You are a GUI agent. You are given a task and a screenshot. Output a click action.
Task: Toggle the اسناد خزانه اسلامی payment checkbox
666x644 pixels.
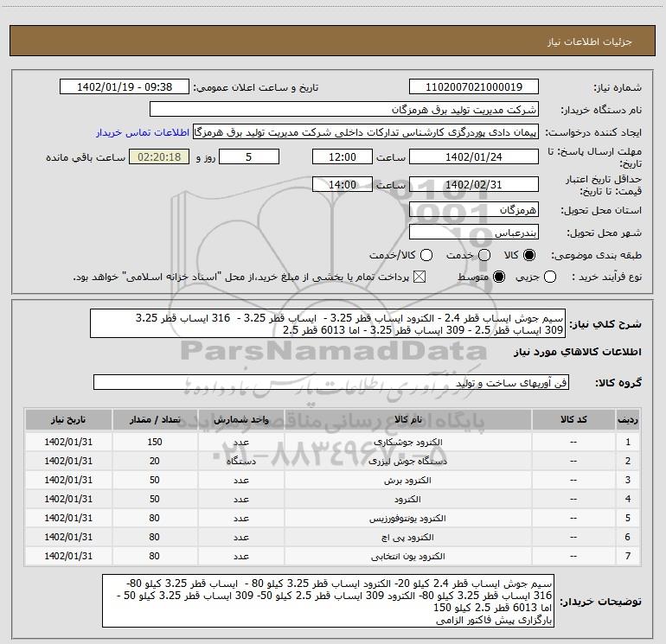419,277
